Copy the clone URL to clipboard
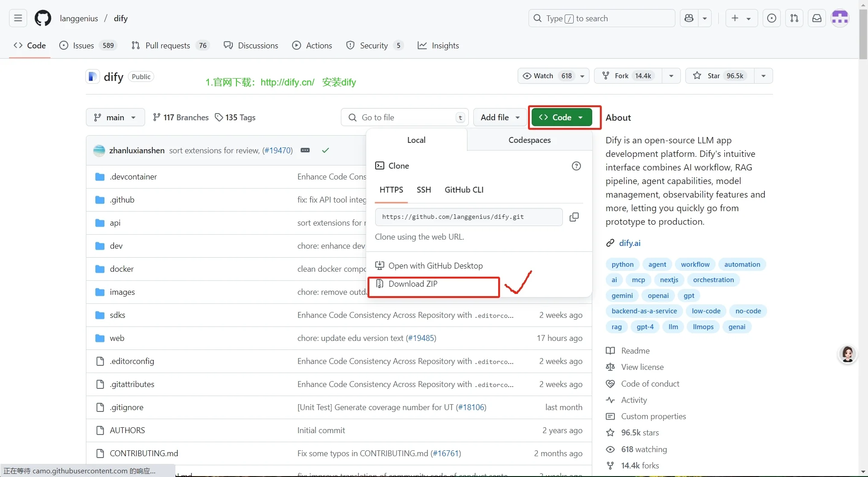 574,217
